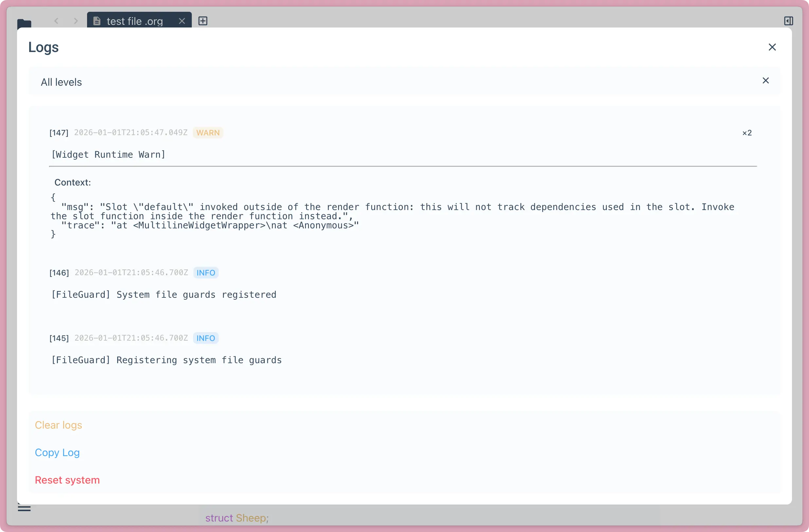809x532 pixels.
Task: Click the Copy Log link
Action: (57, 452)
